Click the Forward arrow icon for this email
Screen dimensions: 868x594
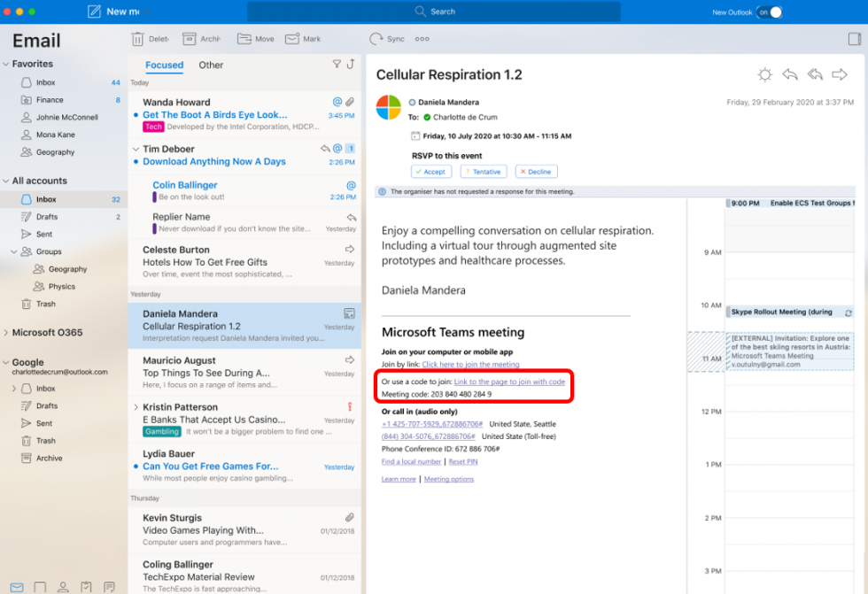(839, 74)
